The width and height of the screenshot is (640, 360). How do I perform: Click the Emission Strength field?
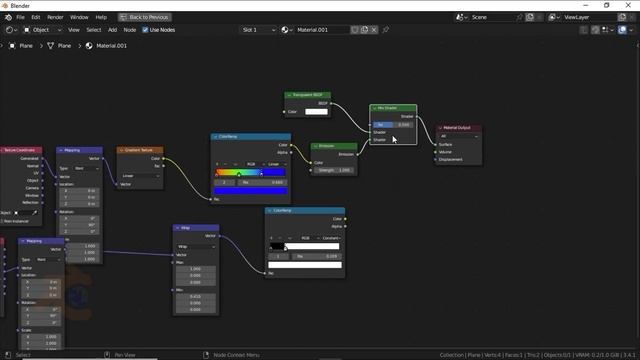[x=334, y=170]
